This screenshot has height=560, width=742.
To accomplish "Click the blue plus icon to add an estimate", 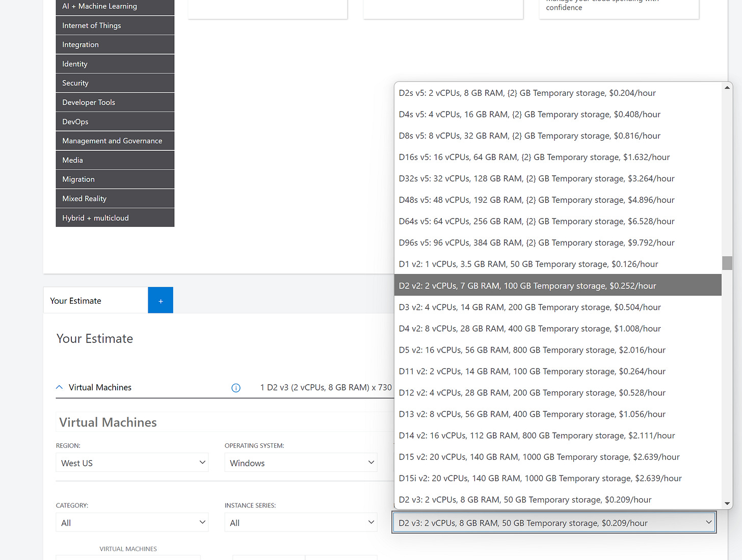I will tap(160, 300).
